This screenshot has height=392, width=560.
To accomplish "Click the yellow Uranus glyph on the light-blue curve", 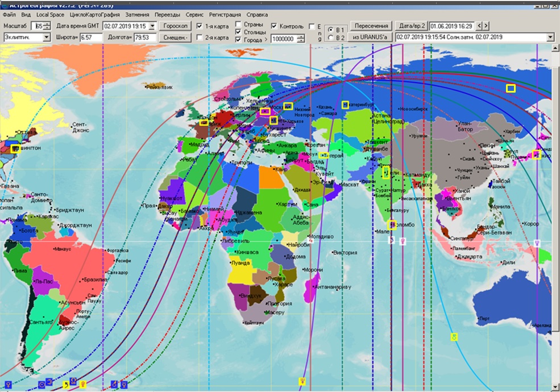I will tap(453, 337).
